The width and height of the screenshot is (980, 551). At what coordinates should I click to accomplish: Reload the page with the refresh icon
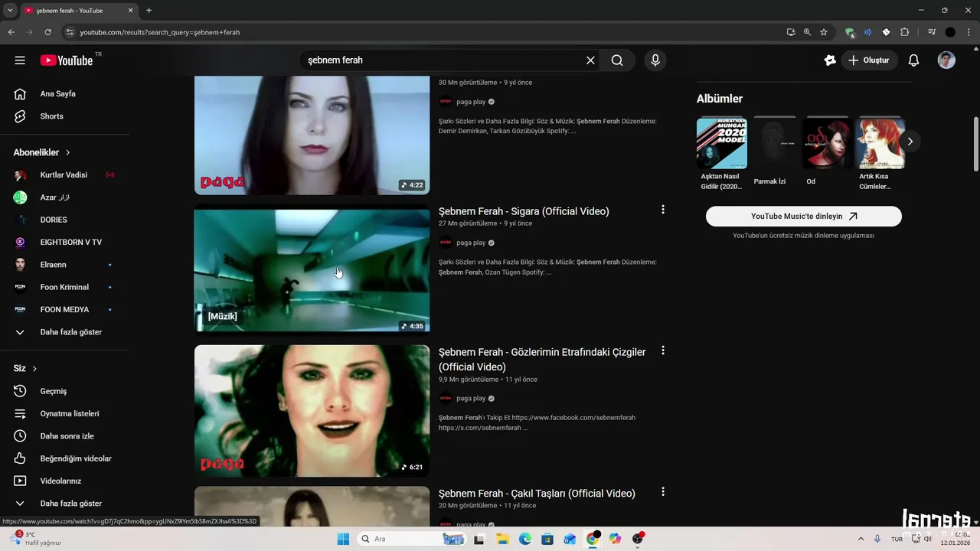pyautogui.click(x=47, y=32)
